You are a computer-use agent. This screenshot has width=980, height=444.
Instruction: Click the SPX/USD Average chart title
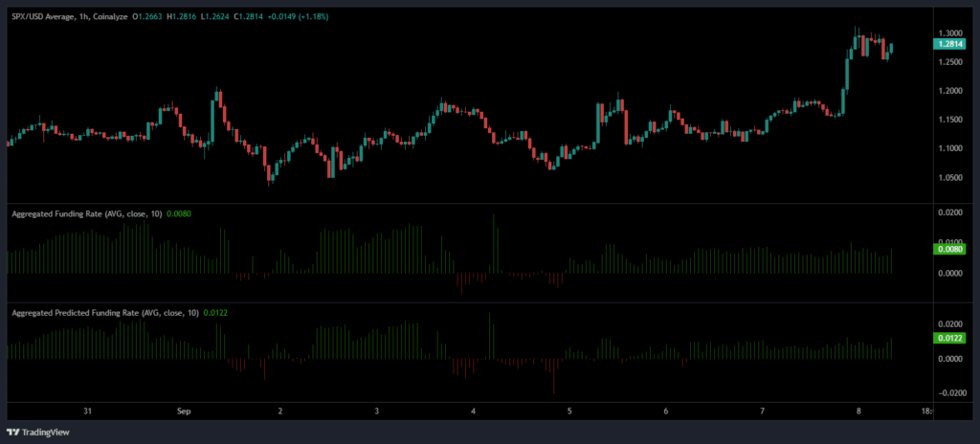tap(45, 14)
